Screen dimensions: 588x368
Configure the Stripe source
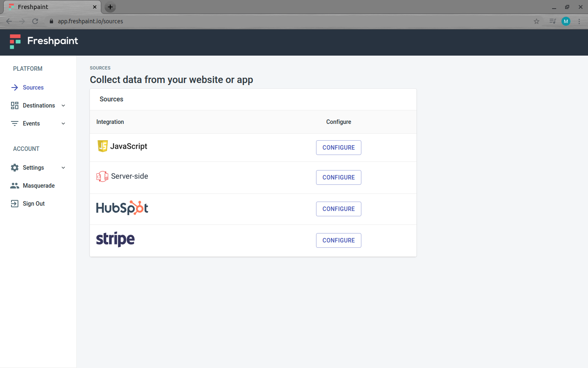[x=339, y=240]
